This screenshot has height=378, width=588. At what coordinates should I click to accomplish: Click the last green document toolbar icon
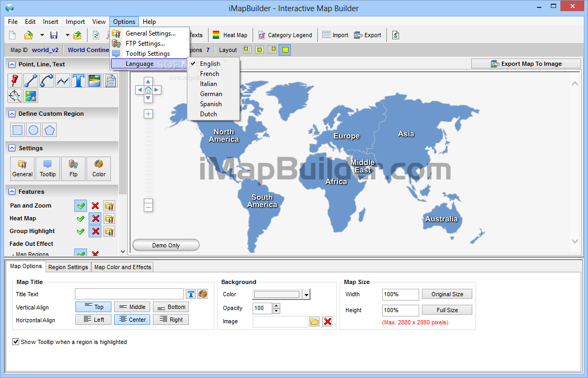click(395, 35)
